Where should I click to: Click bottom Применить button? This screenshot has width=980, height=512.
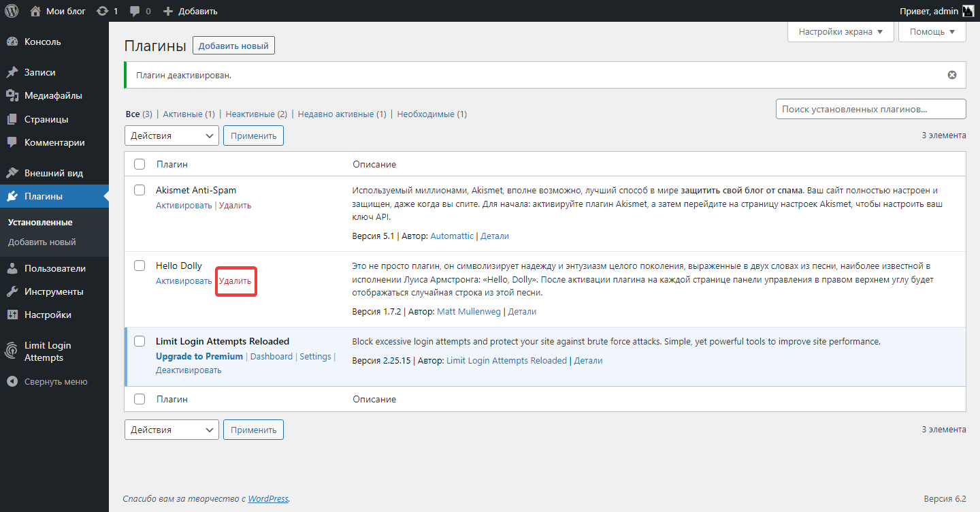pyautogui.click(x=253, y=430)
